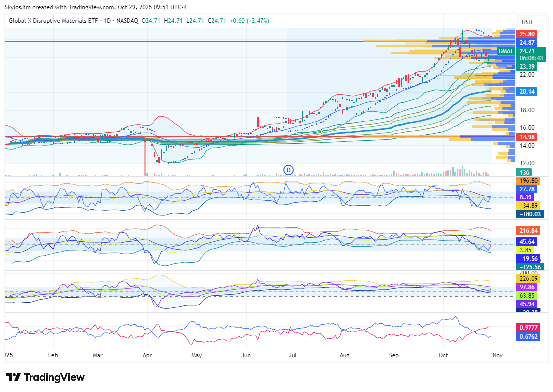Click the current price 24.71 countdown label
Image resolution: width=553 pixels, height=392 pixels.
coord(530,54)
